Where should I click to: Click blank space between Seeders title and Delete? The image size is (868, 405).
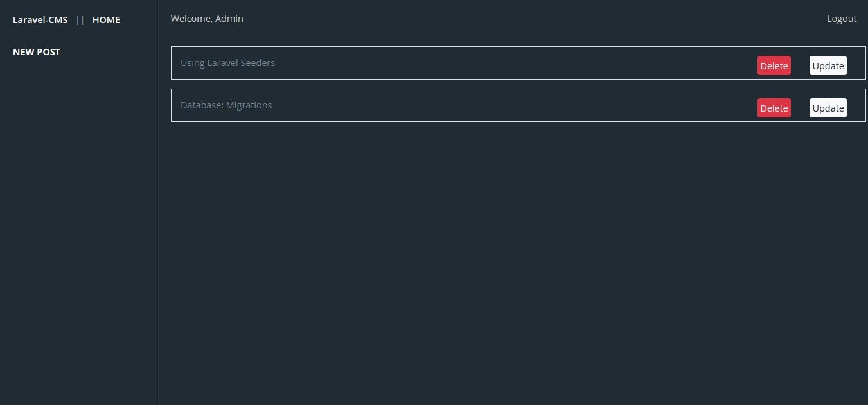click(x=514, y=63)
